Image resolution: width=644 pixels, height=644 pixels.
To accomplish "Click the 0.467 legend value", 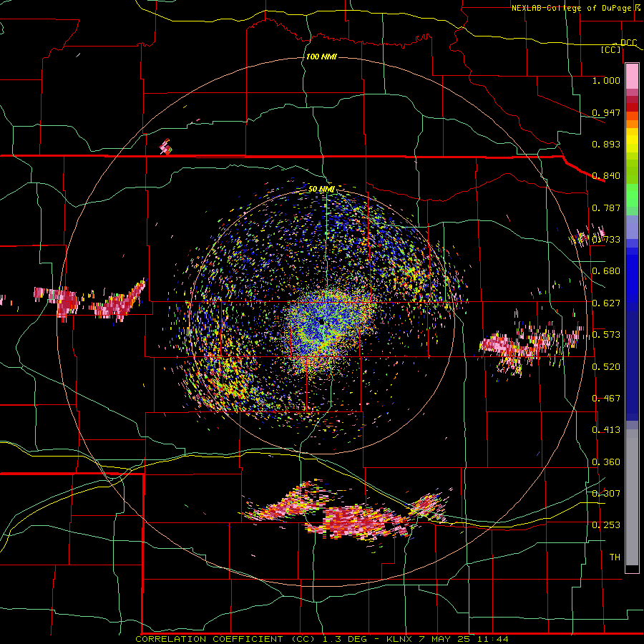I will 606,399.
